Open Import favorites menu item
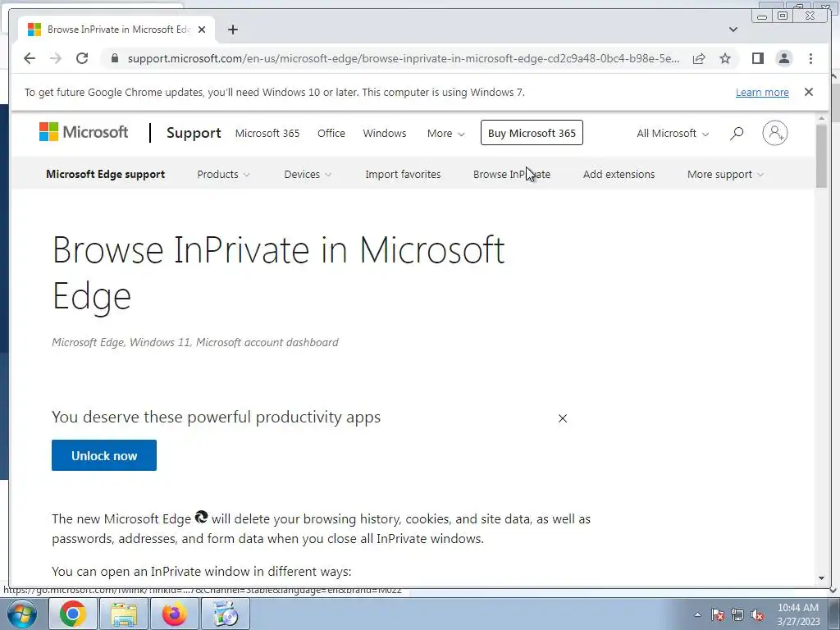Screen dimensions: 840x630 click(403, 174)
